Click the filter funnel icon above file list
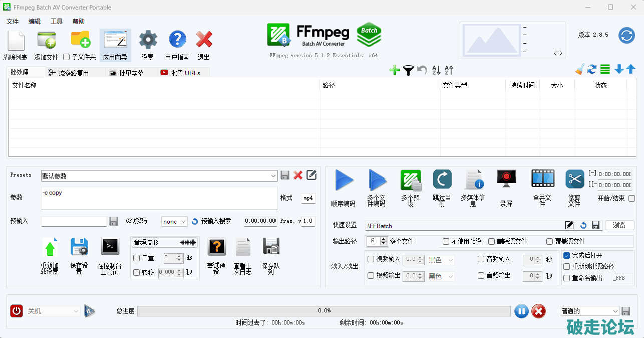The image size is (644, 338). [408, 71]
